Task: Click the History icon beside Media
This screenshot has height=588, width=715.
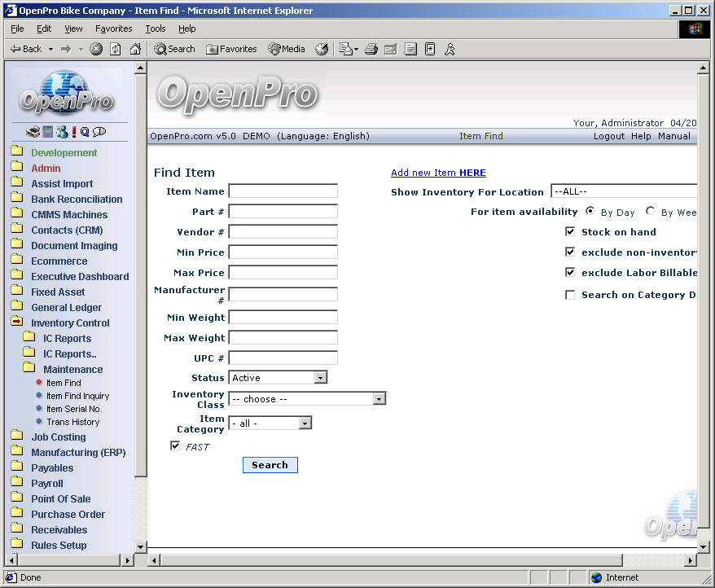Action: pyautogui.click(x=322, y=49)
